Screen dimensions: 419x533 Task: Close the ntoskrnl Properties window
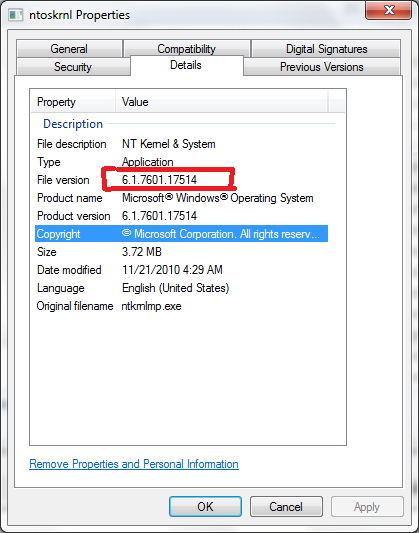click(388, 10)
